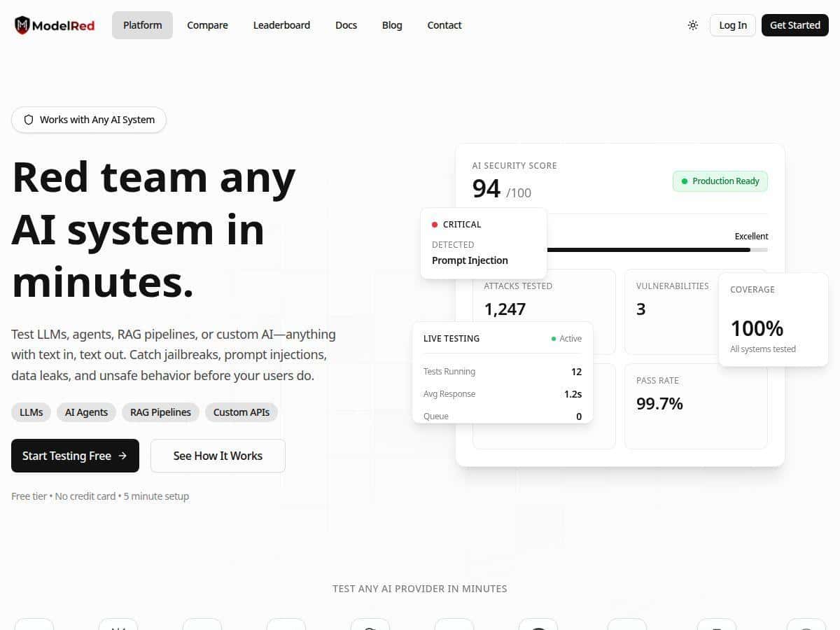The height and width of the screenshot is (630, 840).
Task: Click the red Critical alert dot
Action: pyautogui.click(x=435, y=225)
